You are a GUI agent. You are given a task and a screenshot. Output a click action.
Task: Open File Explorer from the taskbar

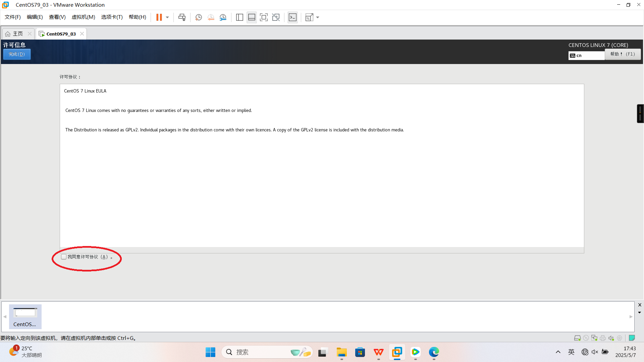[341, 352]
